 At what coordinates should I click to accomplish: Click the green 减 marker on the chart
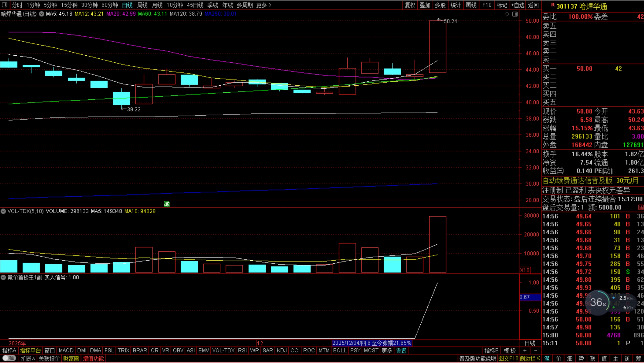coord(167,204)
